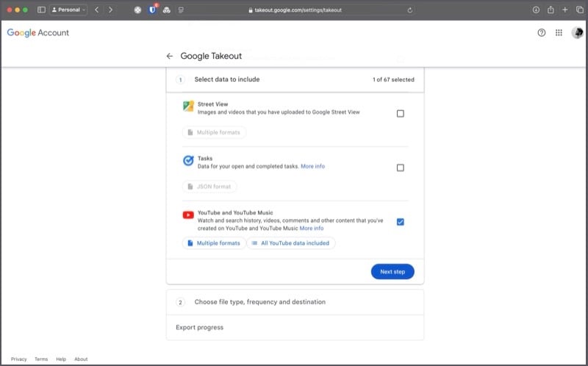The image size is (588, 366).
Task: Open the Share icon in Safari toolbar
Action: (x=551, y=10)
